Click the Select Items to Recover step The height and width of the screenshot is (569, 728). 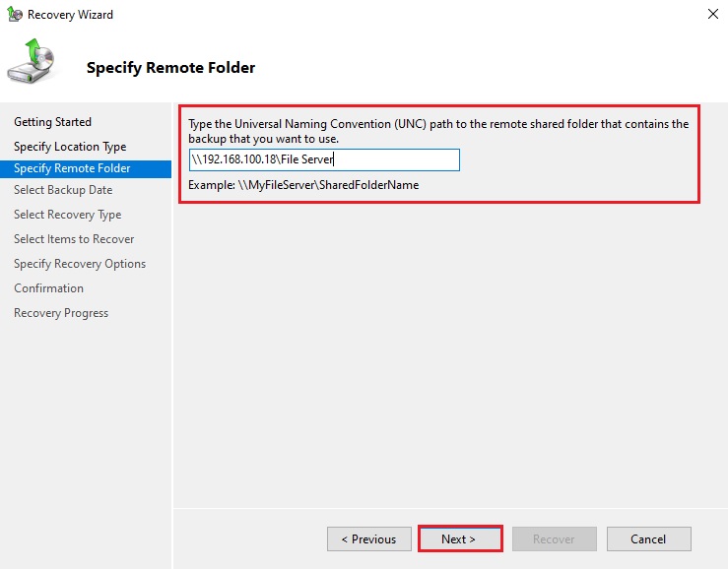(74, 239)
